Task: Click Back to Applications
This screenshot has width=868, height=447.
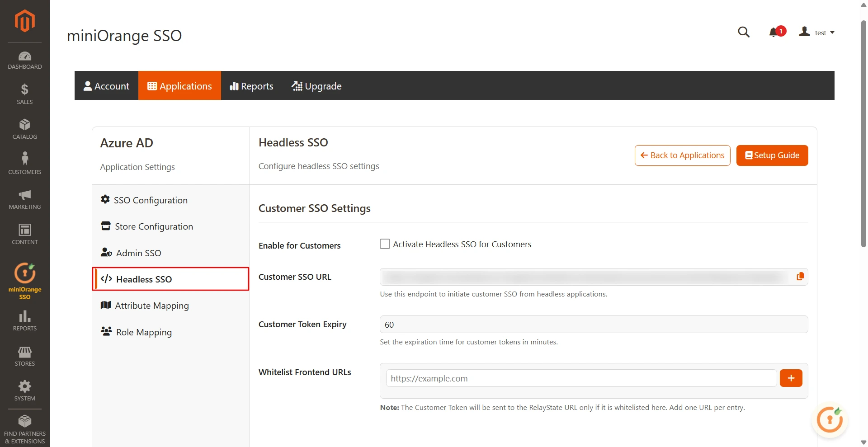Action: pyautogui.click(x=682, y=155)
